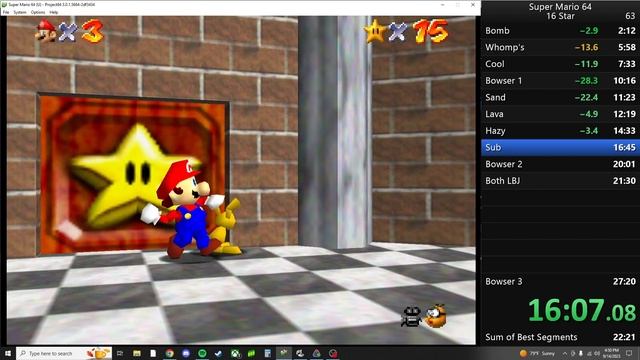Image resolution: width=640 pixels, height=360 pixels.
Task: Open the Options menu in Project64
Action: tap(38, 12)
